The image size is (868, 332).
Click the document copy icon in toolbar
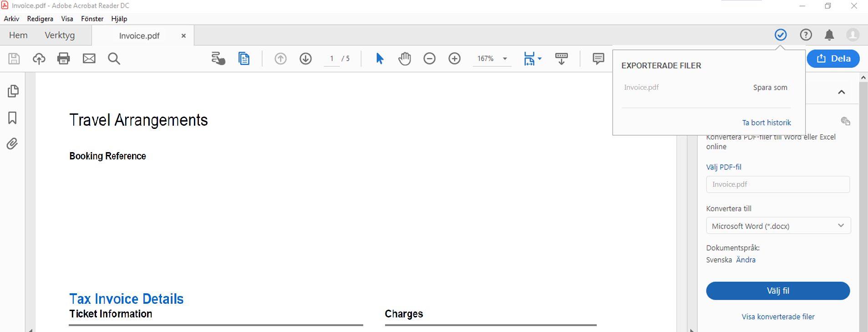pos(244,59)
